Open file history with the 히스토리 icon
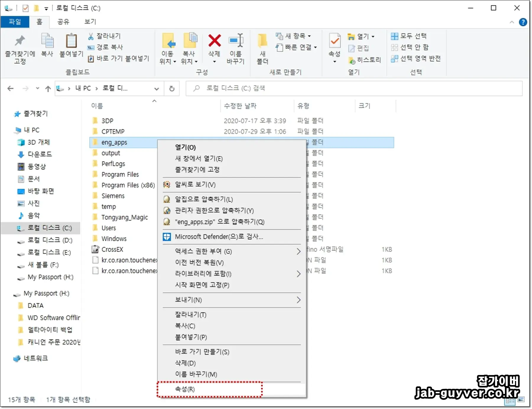The height and width of the screenshot is (409, 532). point(352,60)
